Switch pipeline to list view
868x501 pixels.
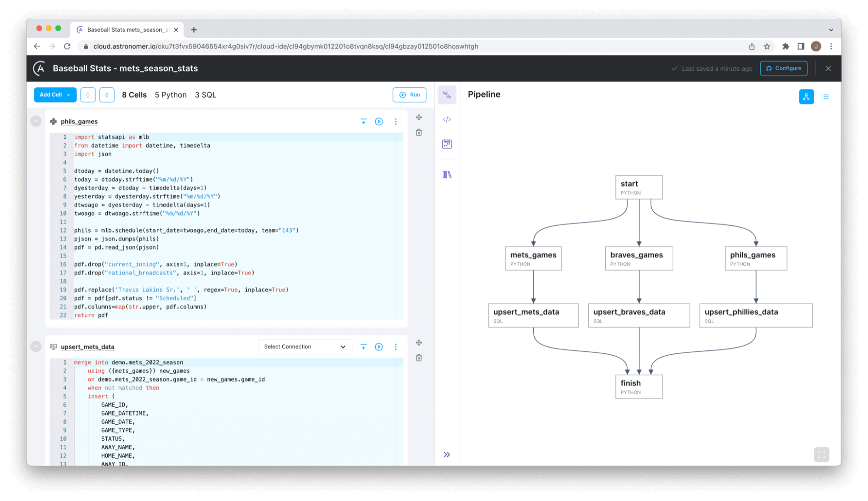(825, 97)
